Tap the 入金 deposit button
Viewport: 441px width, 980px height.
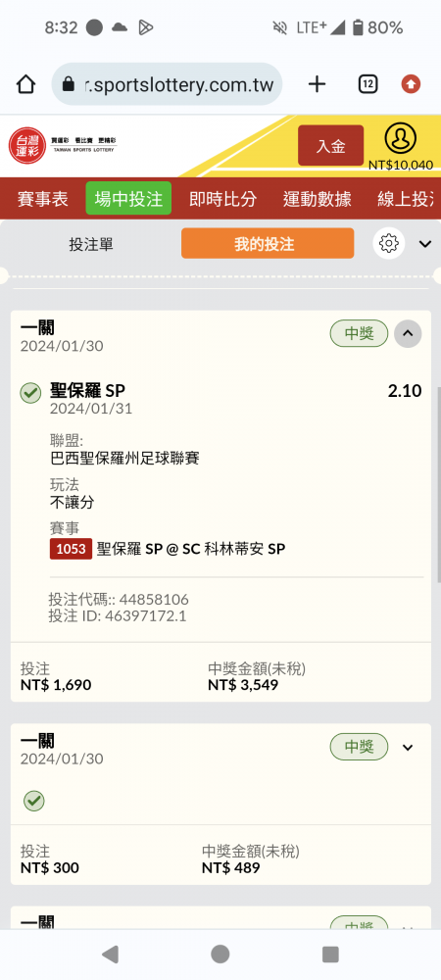point(330,146)
